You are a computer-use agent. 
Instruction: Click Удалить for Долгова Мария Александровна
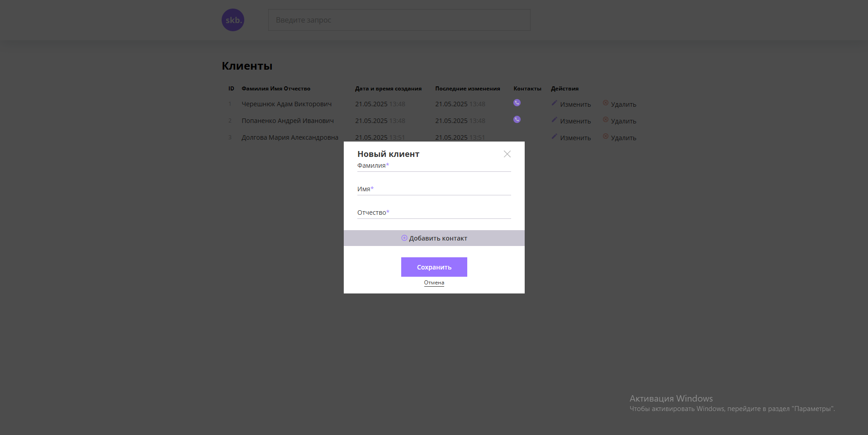[x=623, y=138]
